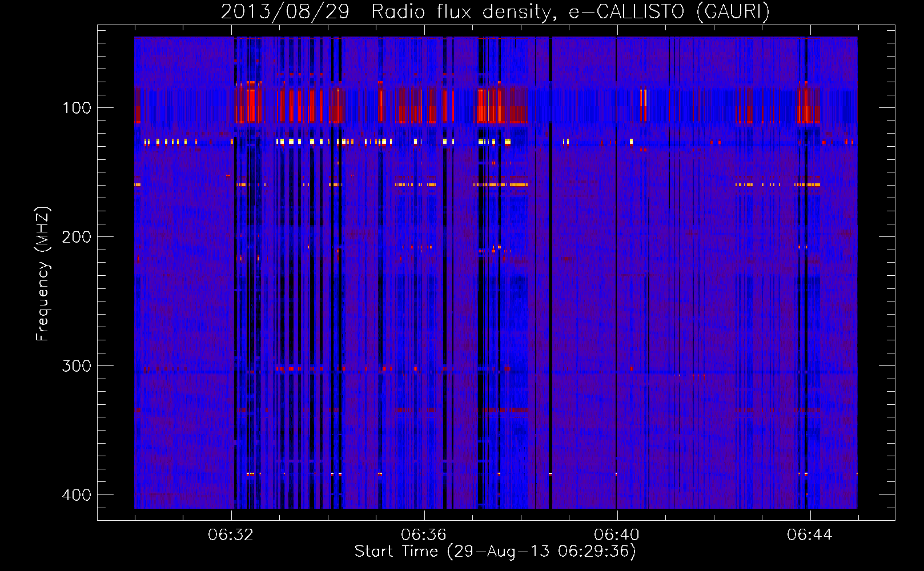Click the 'Start Time (29-Aug-13 06:29:36)' label
Screen dimensions: 924x571
click(x=495, y=552)
